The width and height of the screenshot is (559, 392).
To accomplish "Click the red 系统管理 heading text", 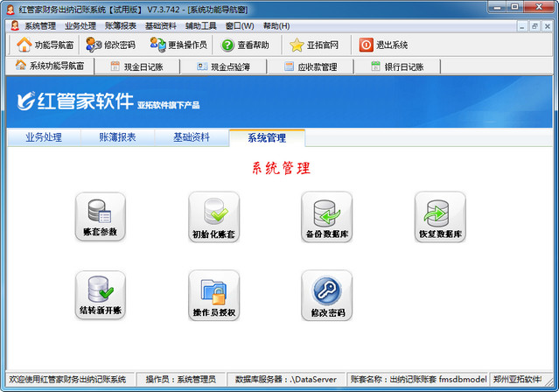I will pos(282,168).
